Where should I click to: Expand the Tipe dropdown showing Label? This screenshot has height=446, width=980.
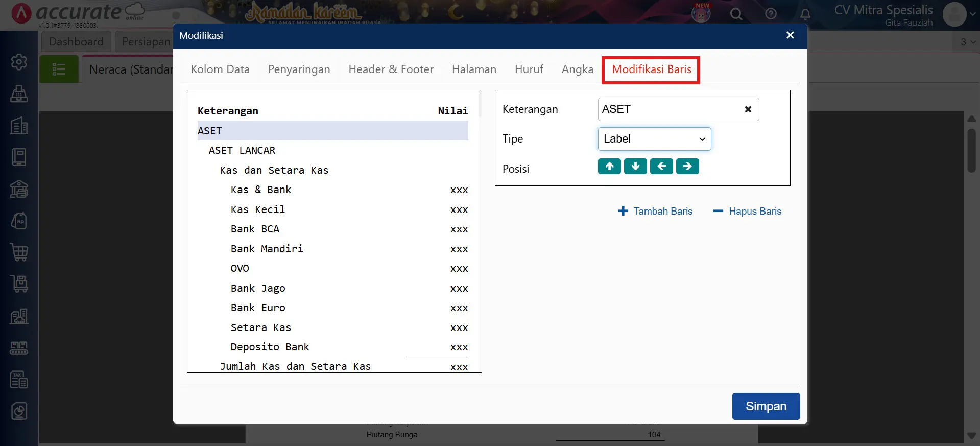pos(654,139)
